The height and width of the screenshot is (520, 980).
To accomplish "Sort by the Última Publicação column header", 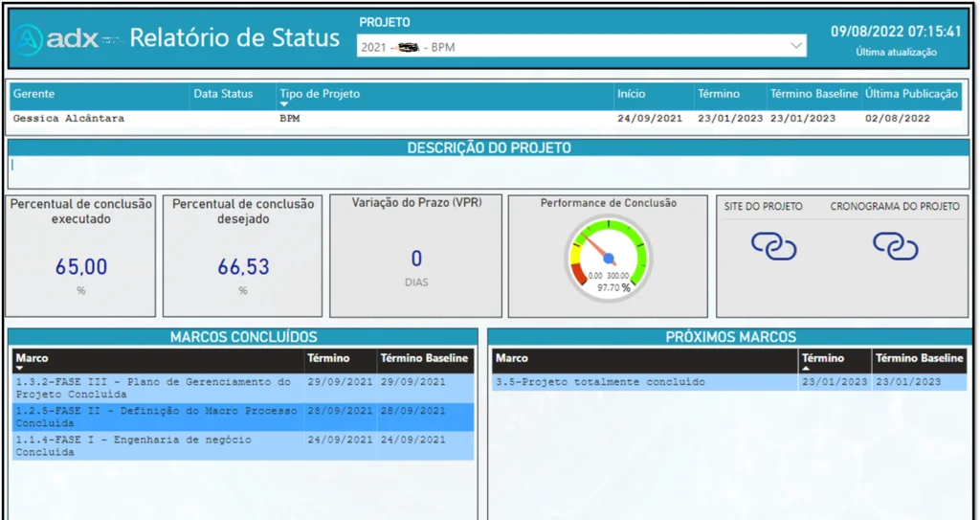I will (x=911, y=94).
